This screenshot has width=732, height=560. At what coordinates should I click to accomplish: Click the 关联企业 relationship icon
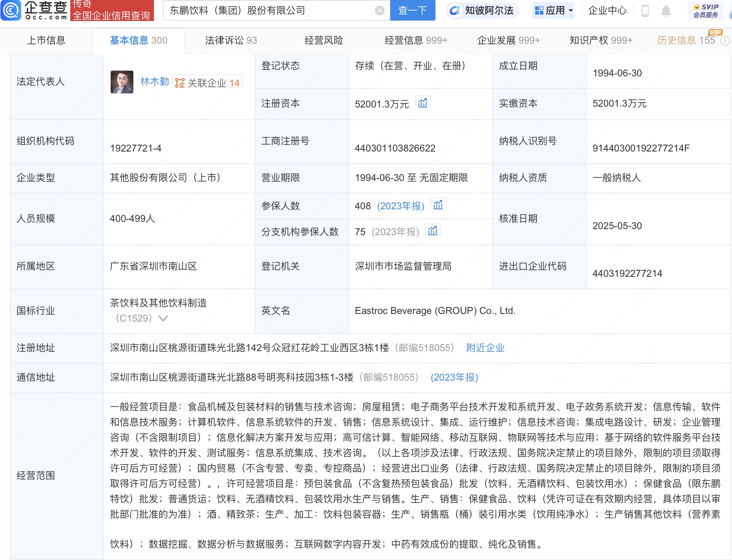click(180, 83)
